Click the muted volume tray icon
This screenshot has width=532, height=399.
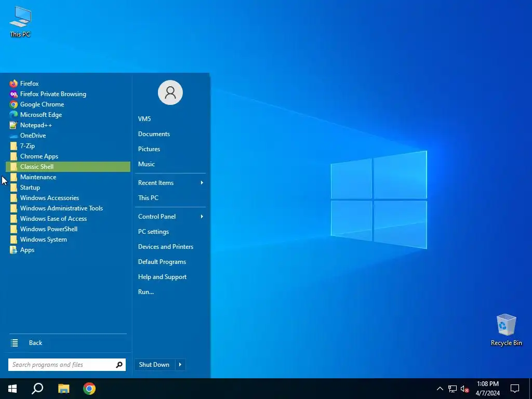pos(464,389)
